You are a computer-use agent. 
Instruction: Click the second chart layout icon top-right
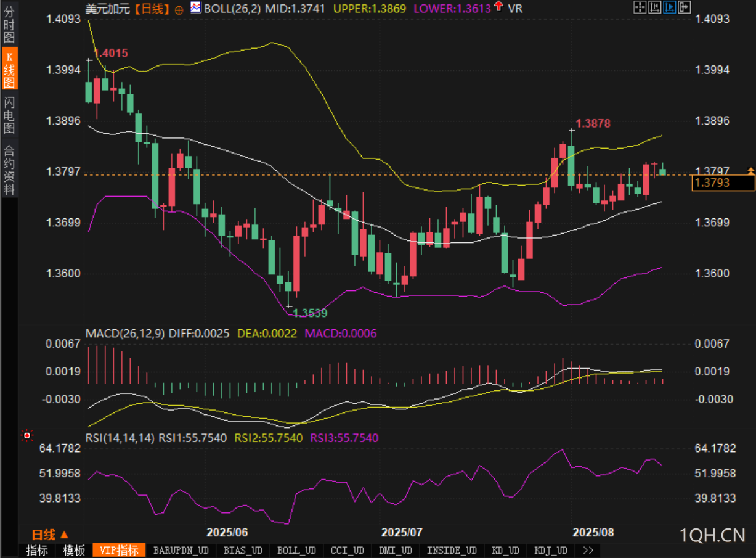click(655, 7)
